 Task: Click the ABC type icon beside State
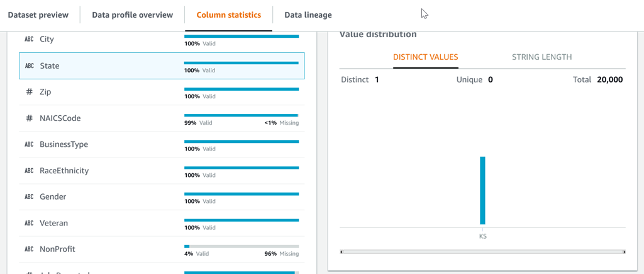click(29, 66)
